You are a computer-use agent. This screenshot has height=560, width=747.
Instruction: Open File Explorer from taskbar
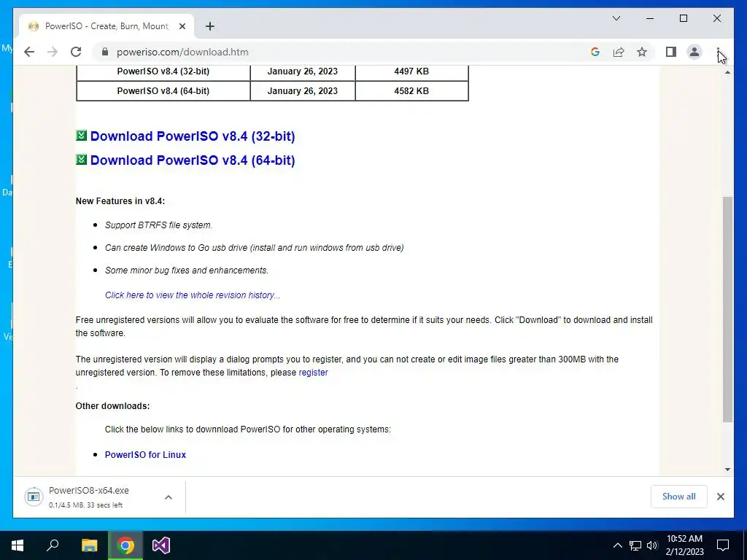tap(89, 545)
